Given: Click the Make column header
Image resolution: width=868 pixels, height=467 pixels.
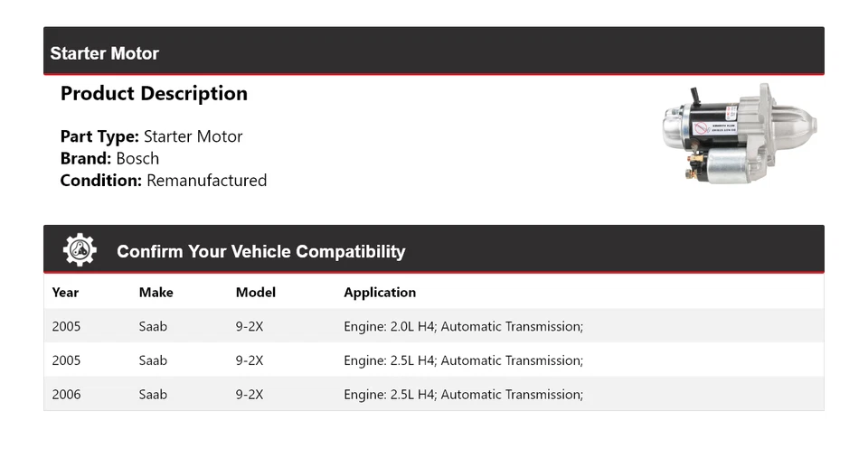Looking at the screenshot, I should pyautogui.click(x=156, y=292).
